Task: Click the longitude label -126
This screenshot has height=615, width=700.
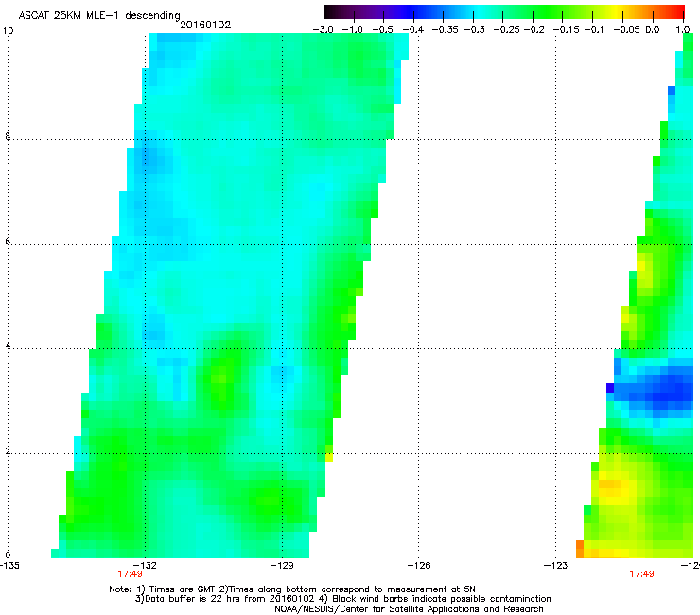Action: (x=419, y=566)
